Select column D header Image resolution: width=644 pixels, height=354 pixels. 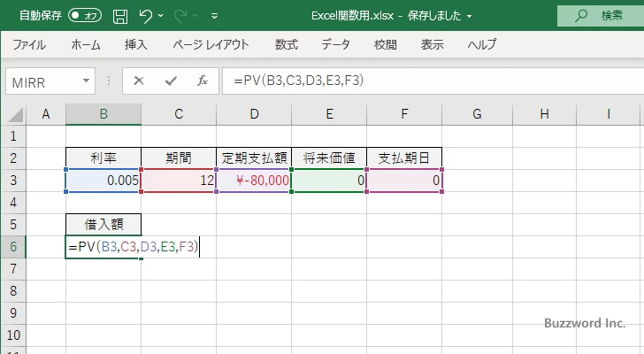pyautogui.click(x=254, y=114)
